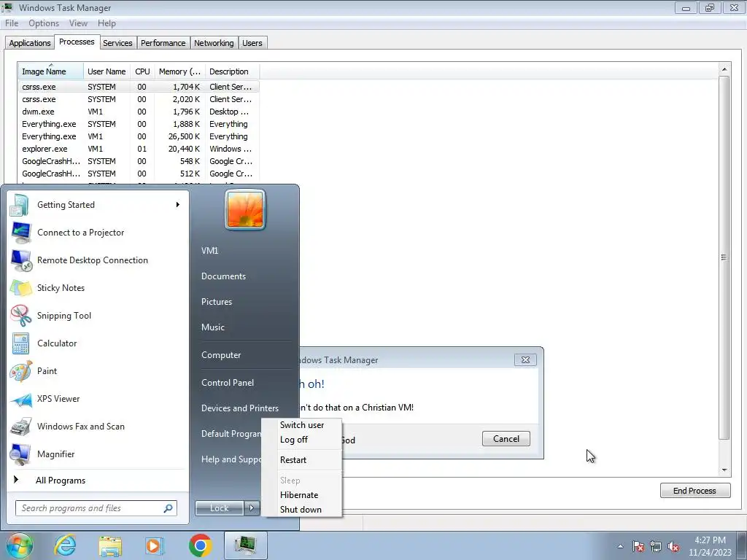Click the arrow button next to Lock
Screen dimensions: 747x560
coord(252,508)
